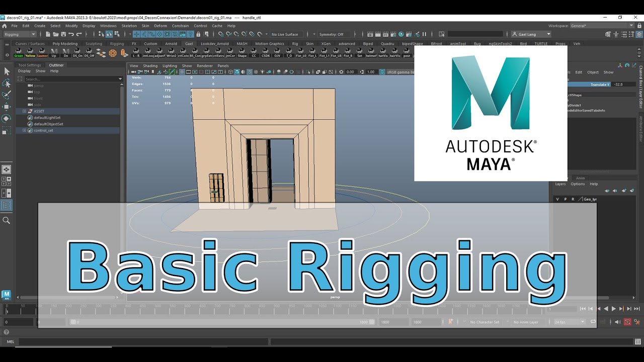Expand the control_set node in Outliner
The image size is (644, 362).
coord(24,130)
